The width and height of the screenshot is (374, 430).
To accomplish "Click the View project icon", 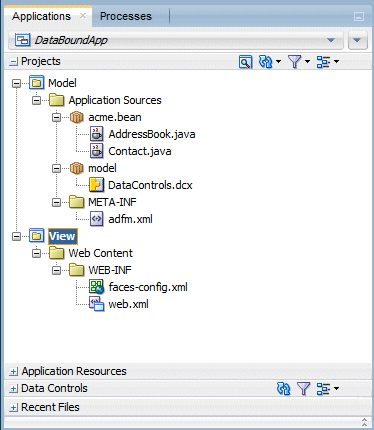I will coord(36,236).
